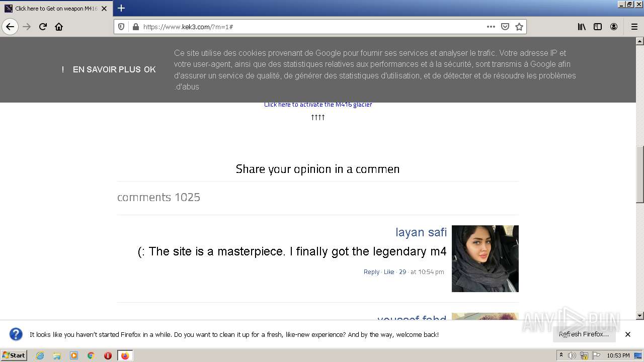Show tracking protection shield info
The image size is (644, 362).
click(121, 27)
